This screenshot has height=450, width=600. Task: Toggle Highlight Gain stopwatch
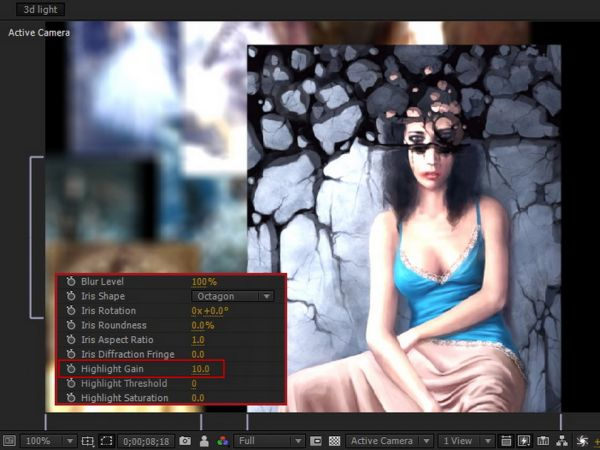(71, 369)
